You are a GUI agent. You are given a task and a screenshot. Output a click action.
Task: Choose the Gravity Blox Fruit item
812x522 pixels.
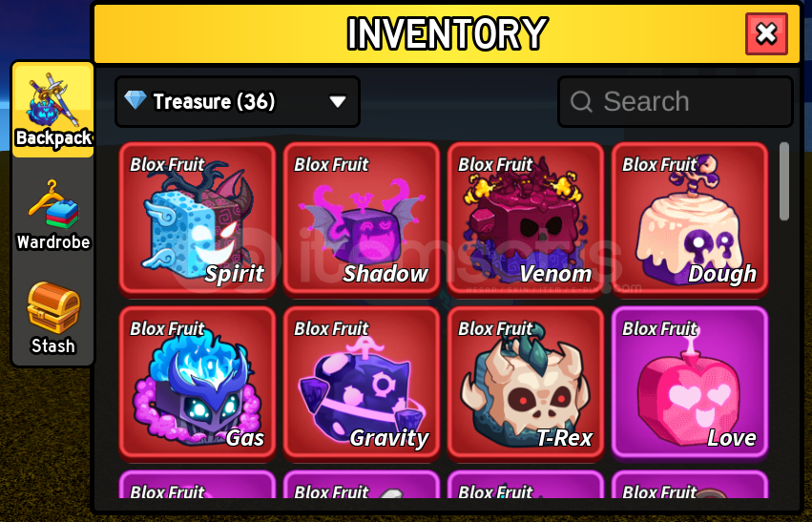(362, 384)
